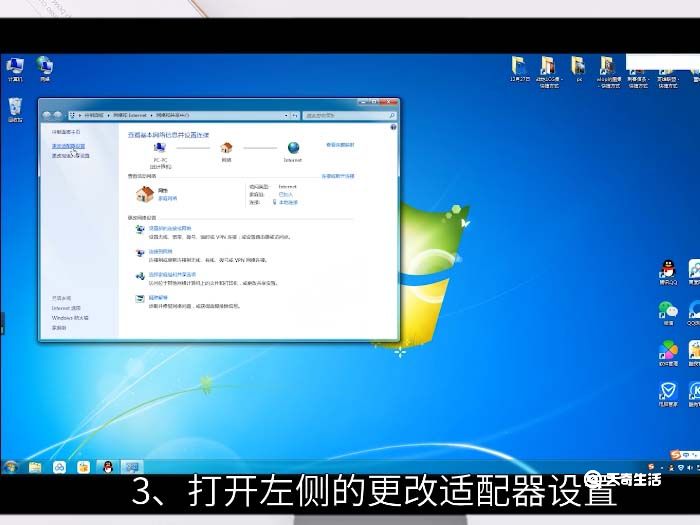The width and height of the screenshot is (700, 525).
Task: Click the PC-PC computer icon in network map
Action: (159, 147)
